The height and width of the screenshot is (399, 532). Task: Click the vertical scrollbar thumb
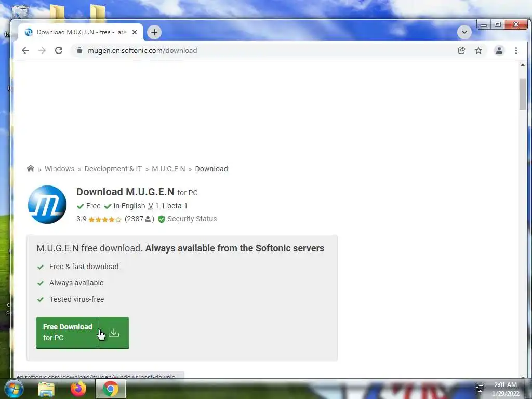523,94
